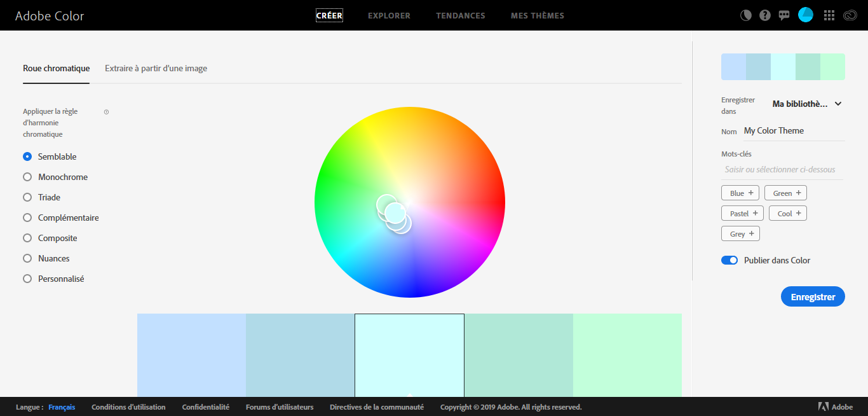Click the harmony rule info icon
The image size is (868, 416).
point(106,111)
